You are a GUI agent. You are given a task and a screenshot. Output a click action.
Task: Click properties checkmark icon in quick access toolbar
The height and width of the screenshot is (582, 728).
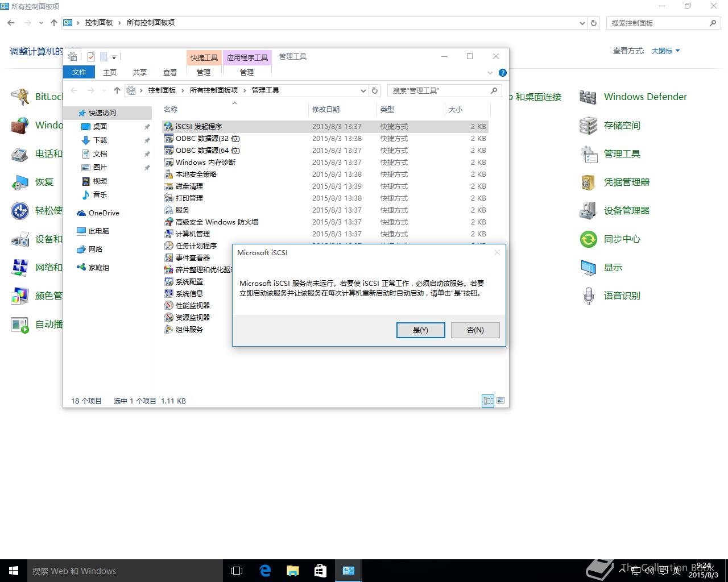click(91, 57)
